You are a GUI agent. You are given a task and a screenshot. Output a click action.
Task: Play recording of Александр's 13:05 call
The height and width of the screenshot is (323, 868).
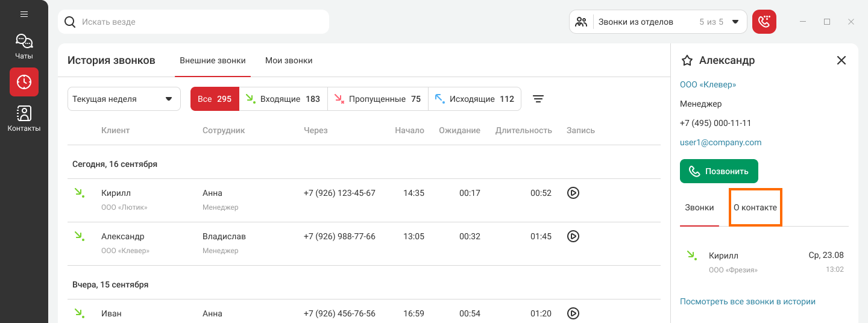click(x=573, y=236)
